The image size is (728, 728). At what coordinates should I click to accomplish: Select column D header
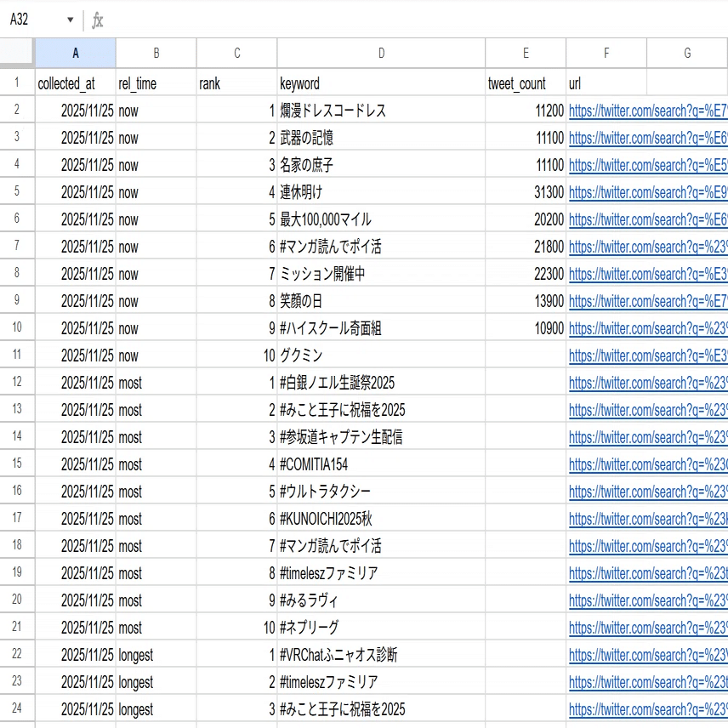381,53
